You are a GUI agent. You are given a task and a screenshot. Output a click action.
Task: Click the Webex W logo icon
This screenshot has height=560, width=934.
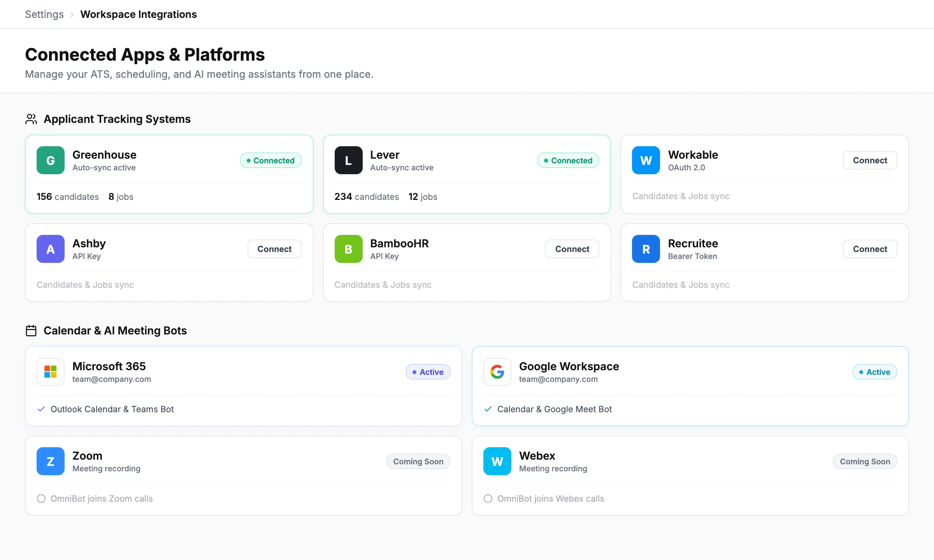coord(497,461)
